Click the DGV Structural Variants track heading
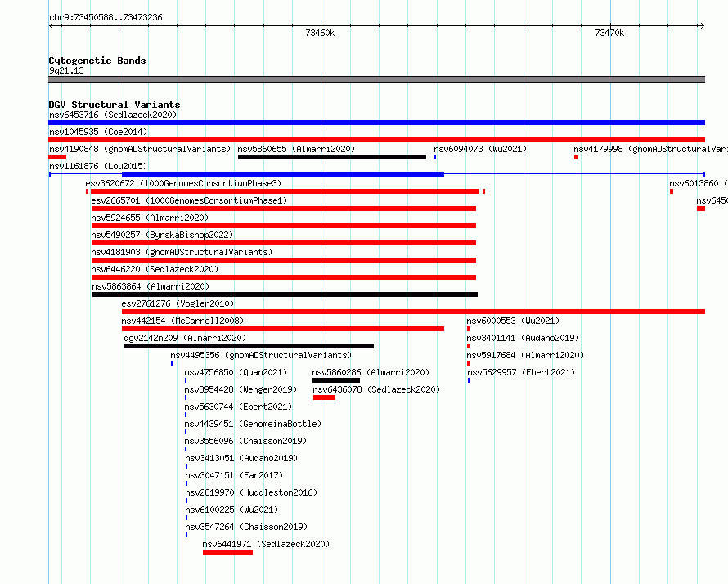Image resolution: width=728 pixels, height=584 pixels. [115, 105]
